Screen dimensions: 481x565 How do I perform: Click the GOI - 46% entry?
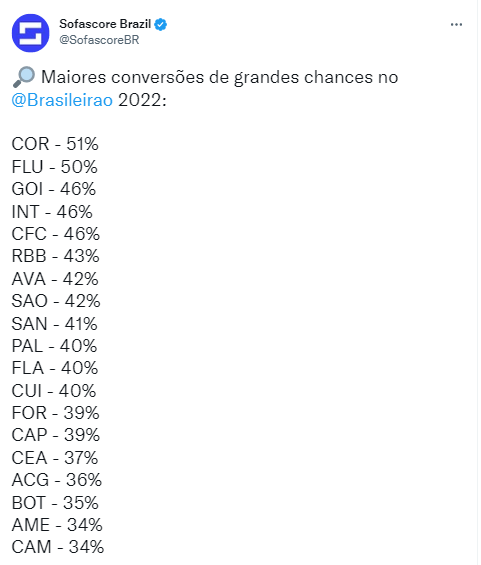click(x=54, y=189)
